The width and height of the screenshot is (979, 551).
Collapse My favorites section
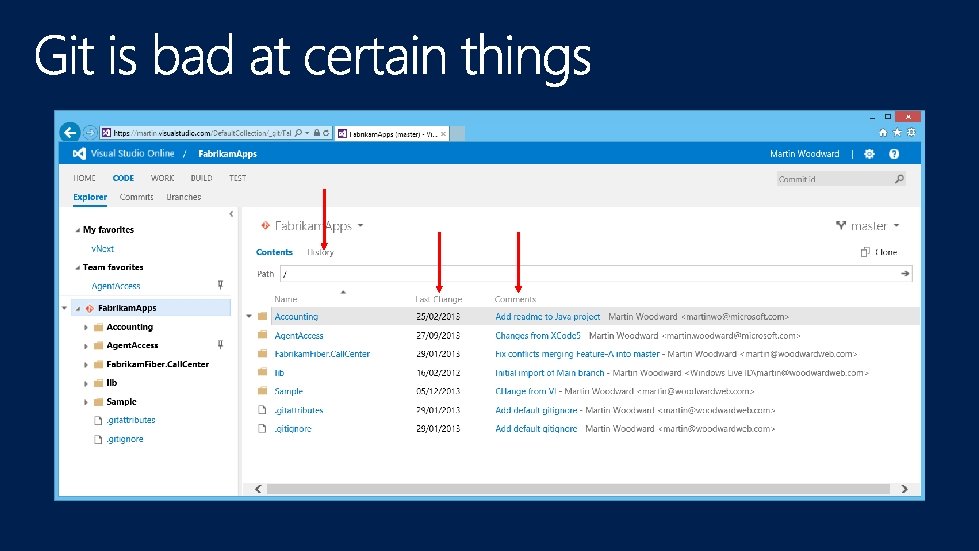(77, 230)
